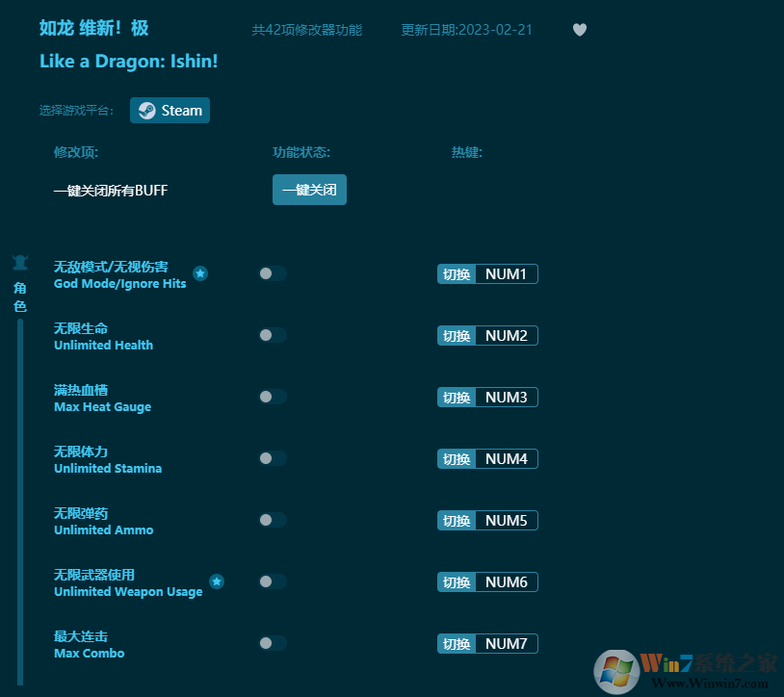Click 切换 button for NUM5 hotkey

(457, 521)
